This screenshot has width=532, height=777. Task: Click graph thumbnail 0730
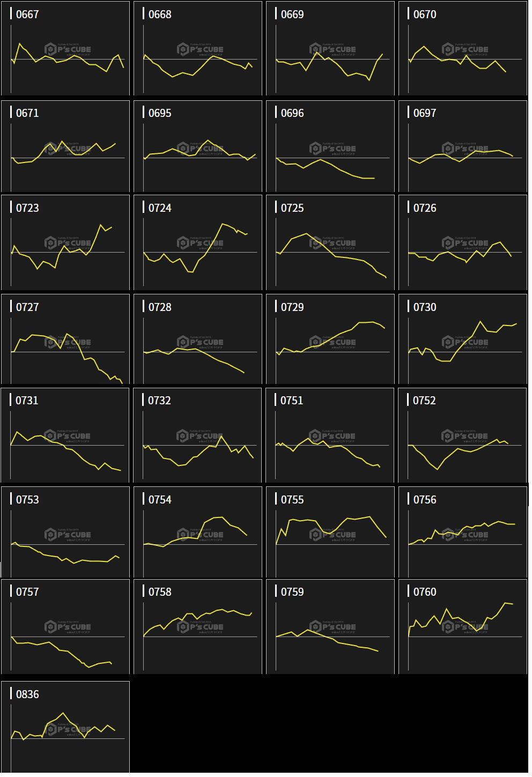pos(463,339)
